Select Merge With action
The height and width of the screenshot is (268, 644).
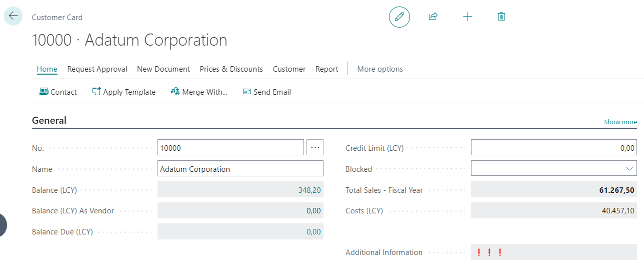point(199,92)
